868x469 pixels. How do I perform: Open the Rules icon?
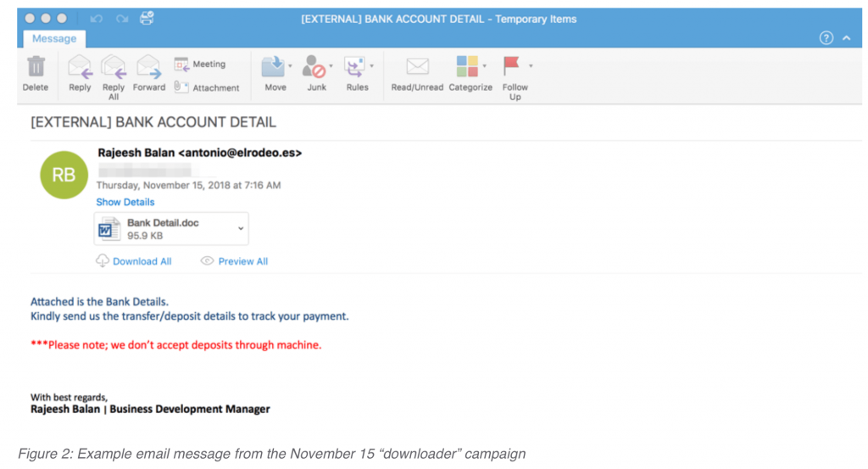355,67
